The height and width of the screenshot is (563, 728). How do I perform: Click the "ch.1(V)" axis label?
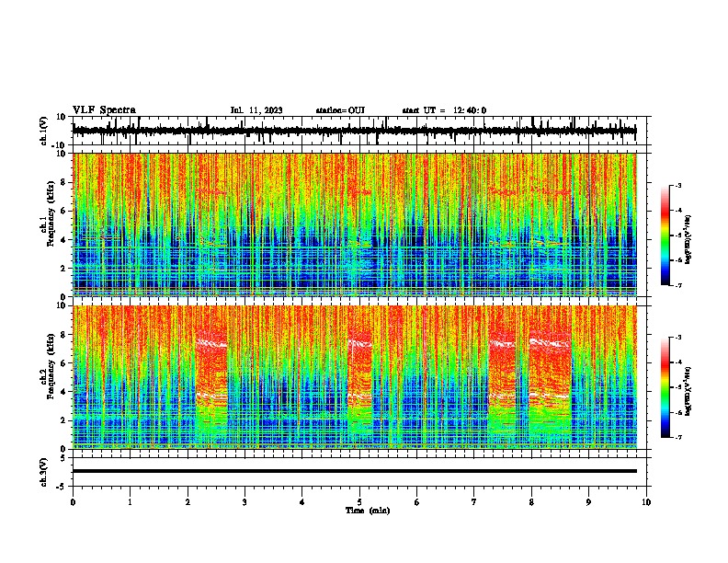44,131
